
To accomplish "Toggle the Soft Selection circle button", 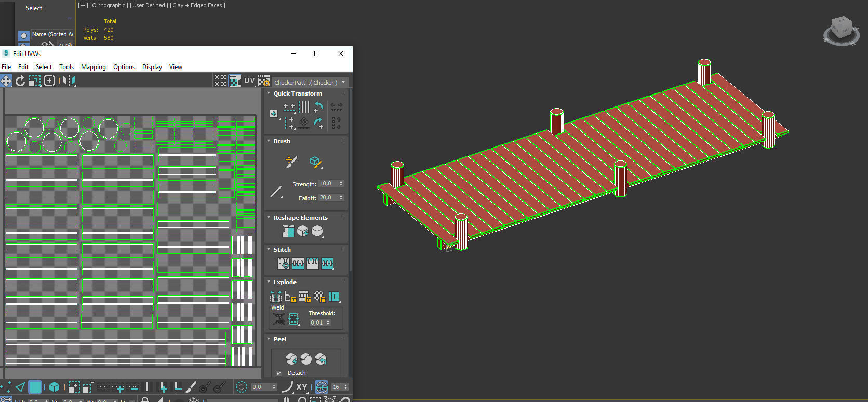I will point(241,387).
